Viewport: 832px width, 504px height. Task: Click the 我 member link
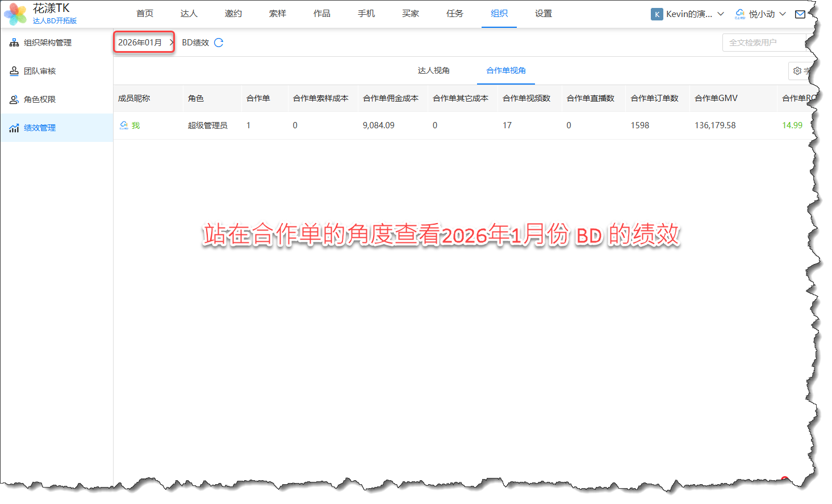coord(136,125)
